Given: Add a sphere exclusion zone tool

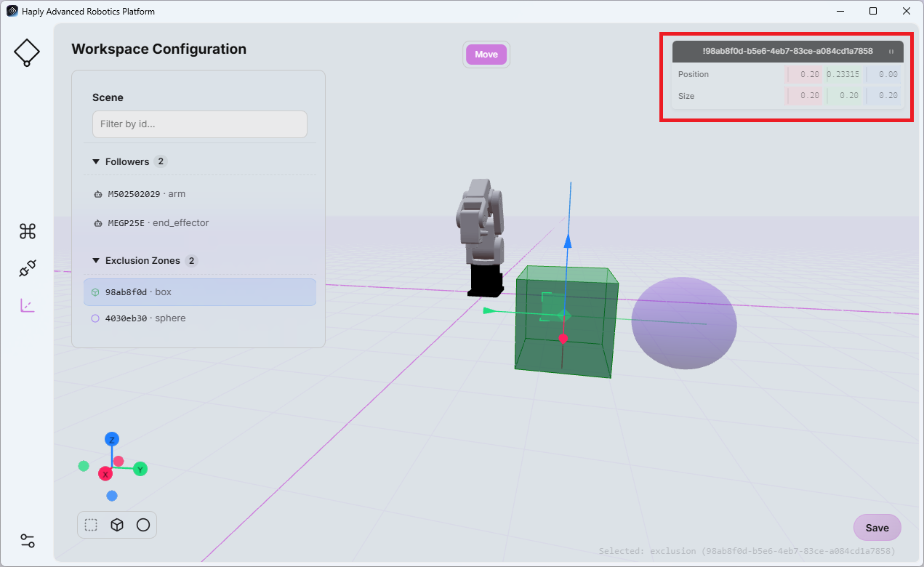Looking at the screenshot, I should 143,525.
